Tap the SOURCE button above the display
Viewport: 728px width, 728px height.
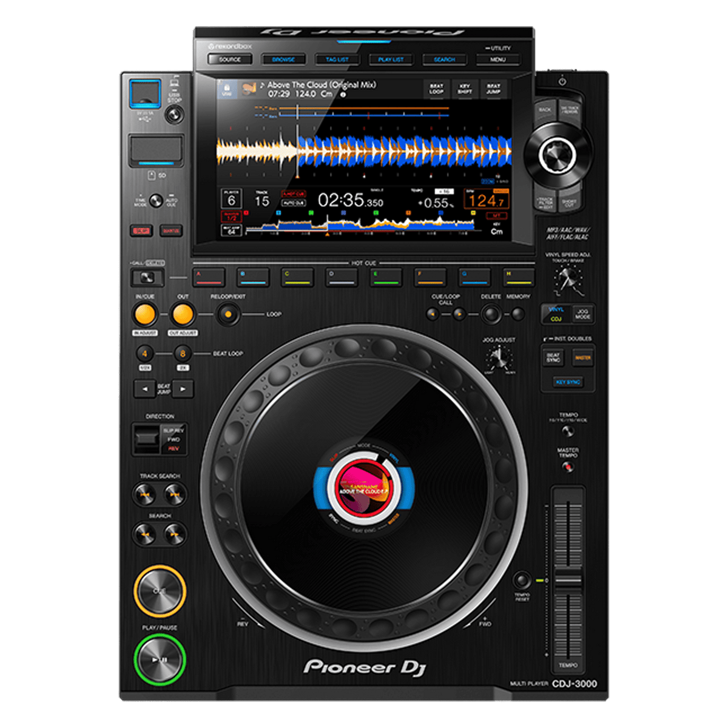point(230,59)
